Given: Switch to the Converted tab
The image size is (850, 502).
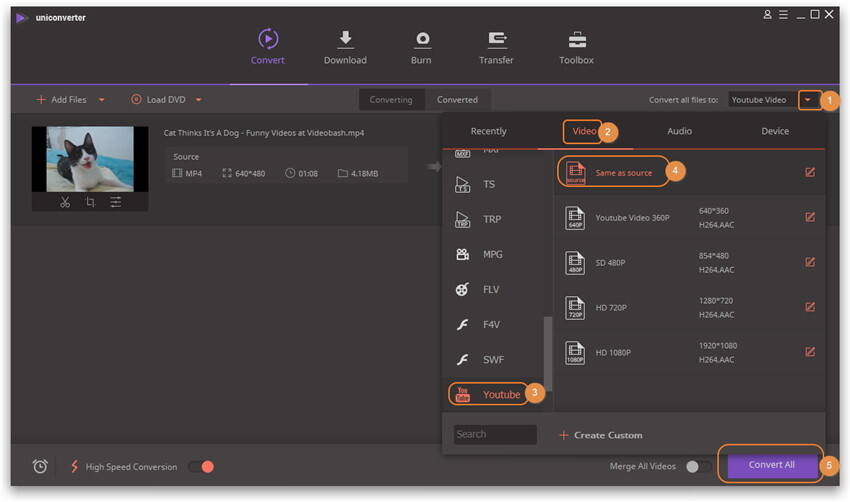Looking at the screenshot, I should click(x=458, y=100).
